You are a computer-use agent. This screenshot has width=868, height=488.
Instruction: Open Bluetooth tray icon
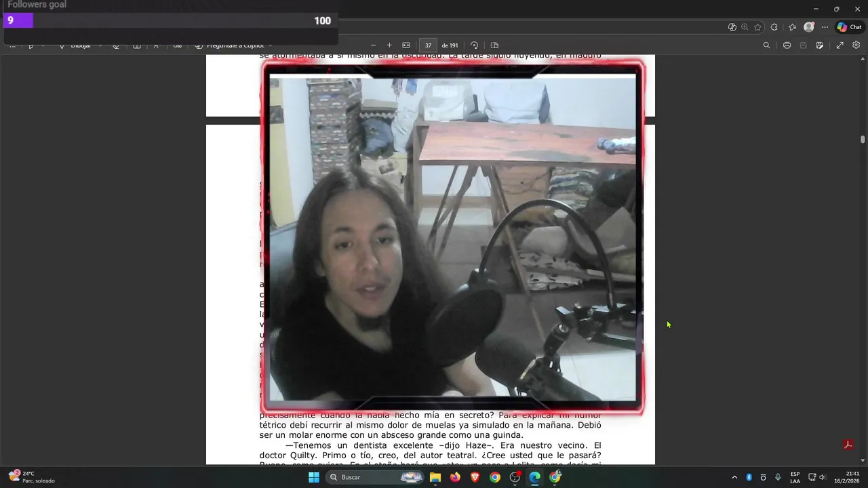click(x=749, y=477)
